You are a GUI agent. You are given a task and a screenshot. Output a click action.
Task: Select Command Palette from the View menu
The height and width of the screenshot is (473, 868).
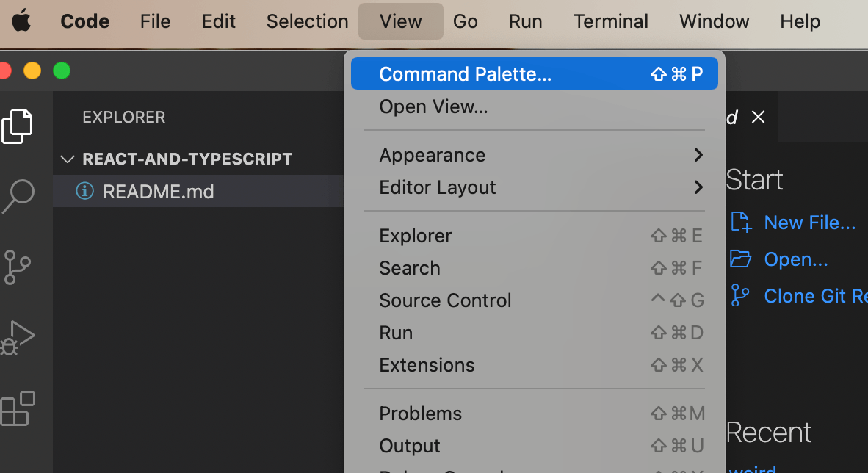coord(534,73)
